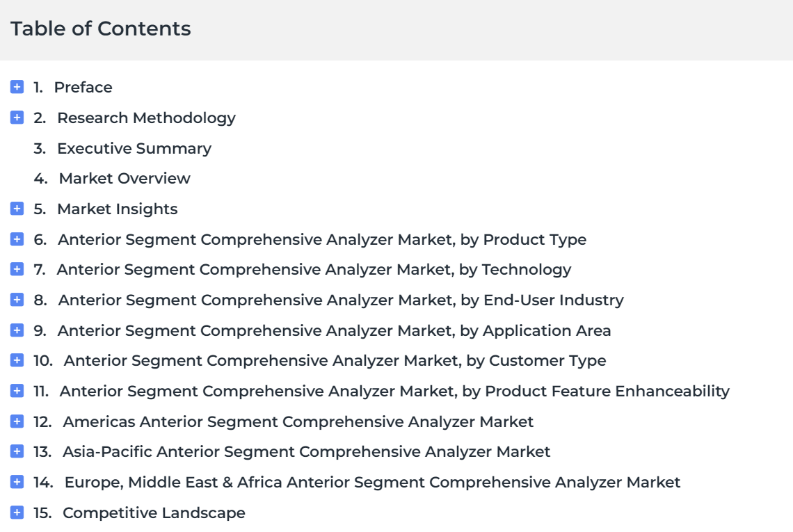This screenshot has height=532, width=793.
Task: Expand Europe, Middle East & Africa plus icon
Action: click(17, 482)
